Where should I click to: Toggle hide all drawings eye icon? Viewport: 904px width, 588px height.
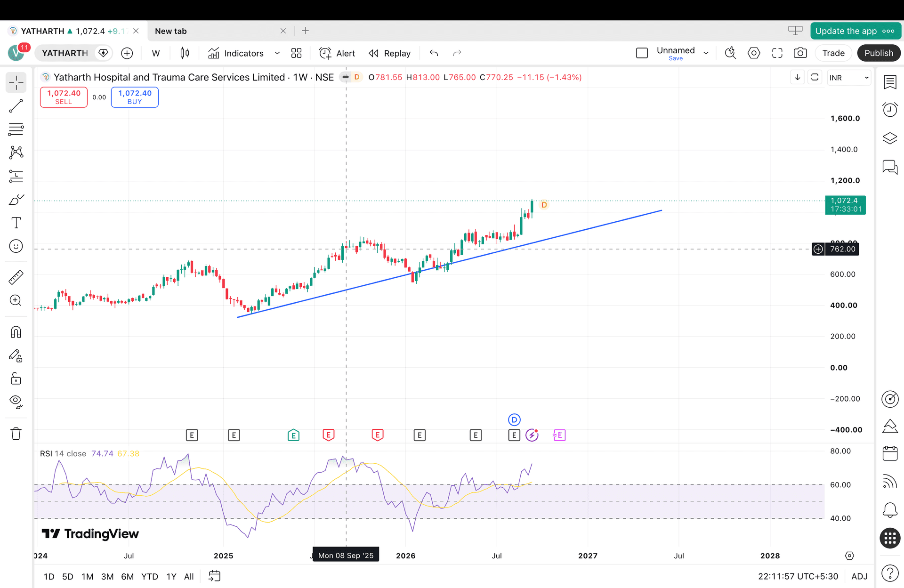(x=16, y=402)
